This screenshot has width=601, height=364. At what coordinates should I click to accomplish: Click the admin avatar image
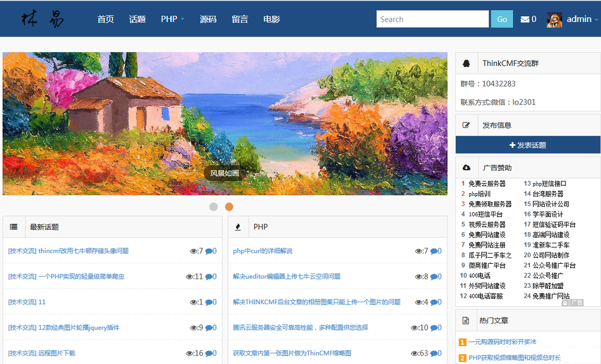tap(554, 19)
